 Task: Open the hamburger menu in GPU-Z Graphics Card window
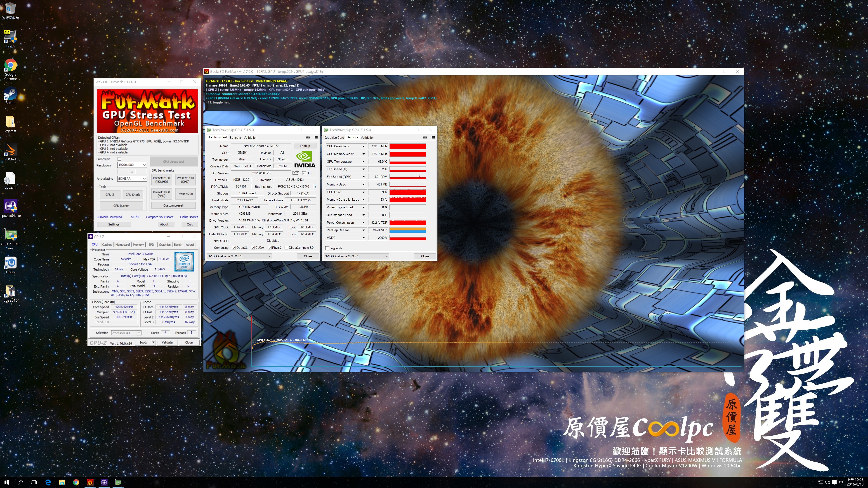[316, 137]
